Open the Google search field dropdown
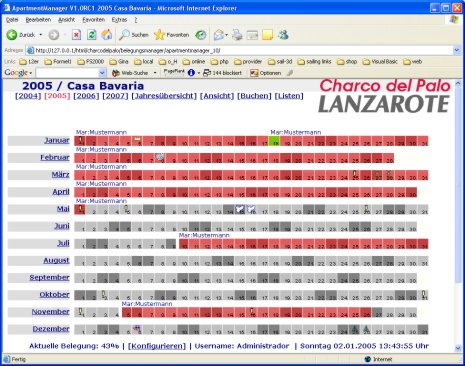465x366 pixels. (x=102, y=73)
